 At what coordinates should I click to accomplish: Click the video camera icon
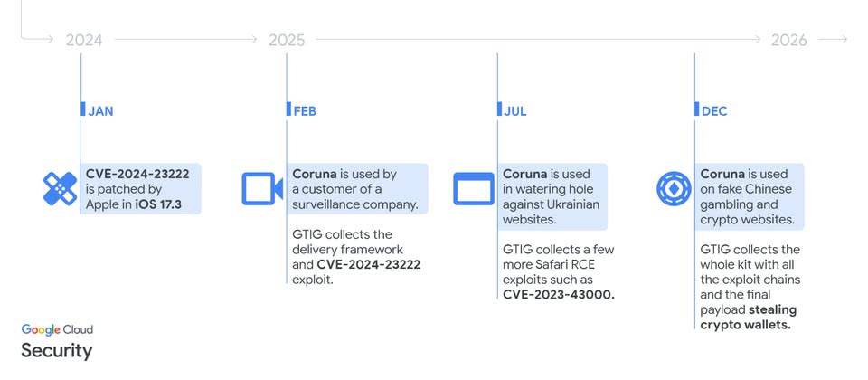coord(262,189)
